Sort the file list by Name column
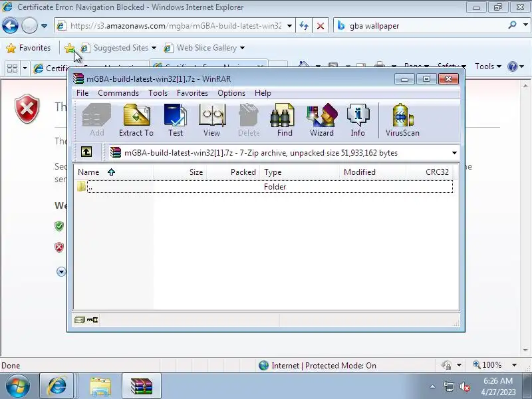 tap(114, 172)
